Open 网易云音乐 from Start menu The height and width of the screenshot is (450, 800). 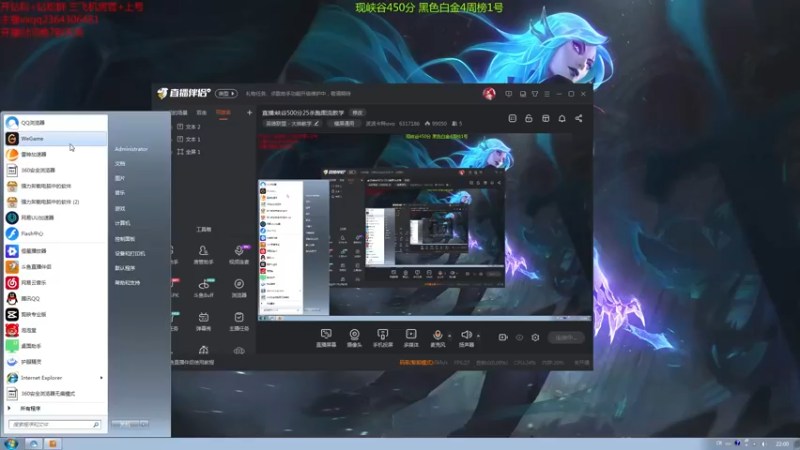[56, 282]
